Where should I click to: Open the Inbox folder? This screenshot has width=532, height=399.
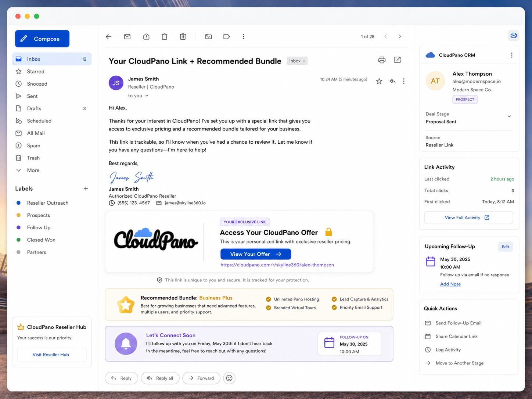click(52, 59)
